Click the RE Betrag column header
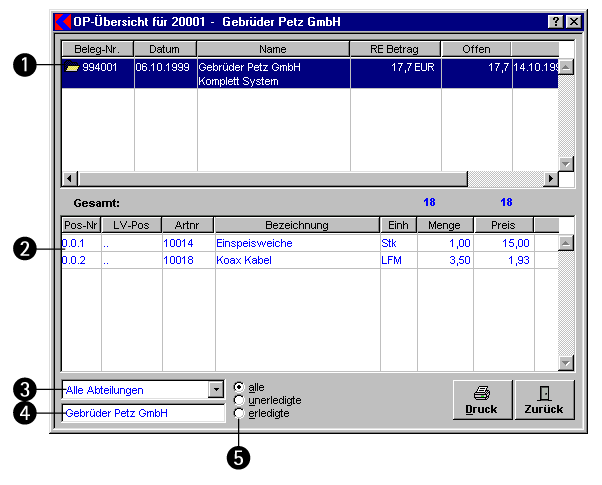 coord(394,48)
